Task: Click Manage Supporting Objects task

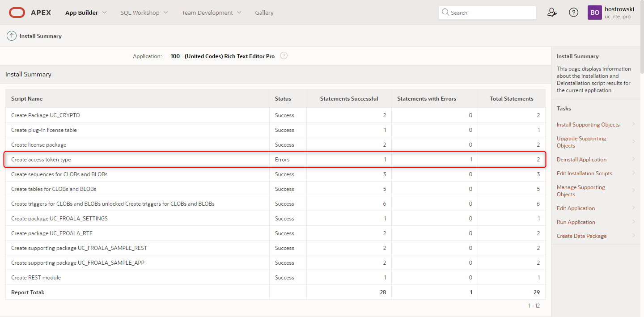Action: tap(581, 191)
